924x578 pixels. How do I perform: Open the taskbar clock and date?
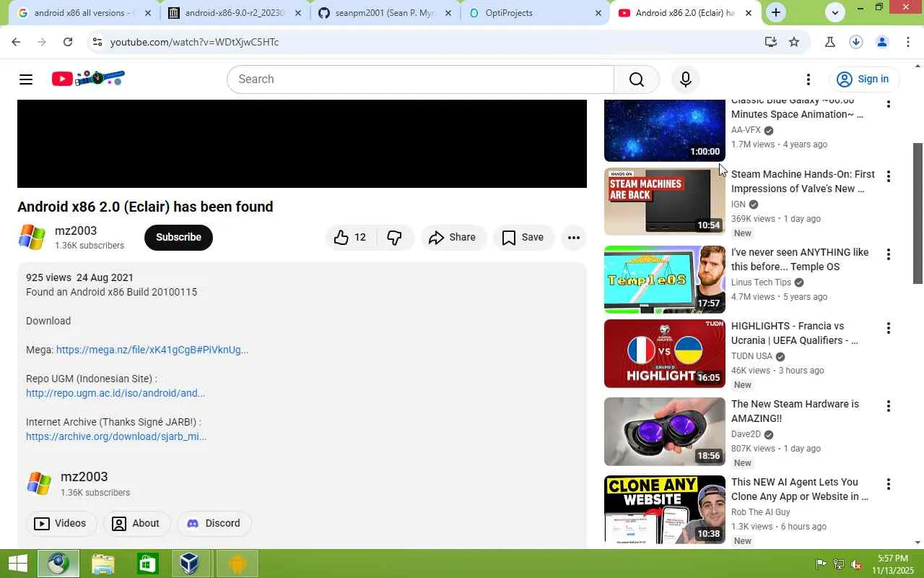click(892, 564)
